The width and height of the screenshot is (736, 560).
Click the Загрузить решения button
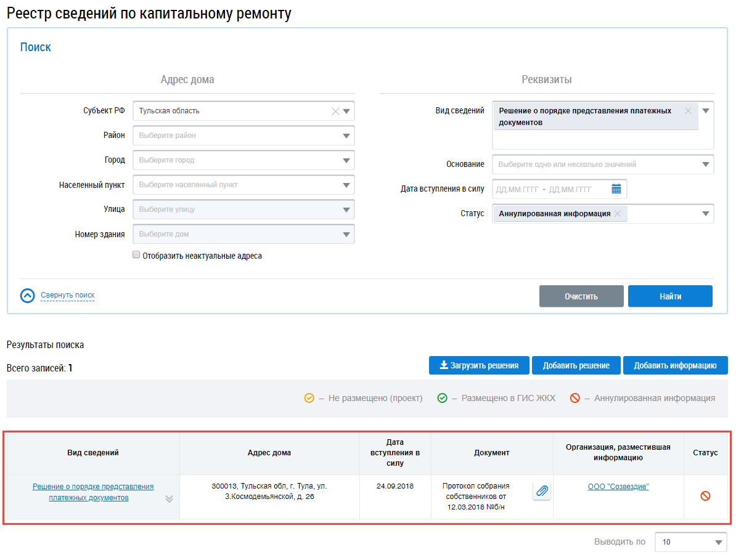[478, 365]
